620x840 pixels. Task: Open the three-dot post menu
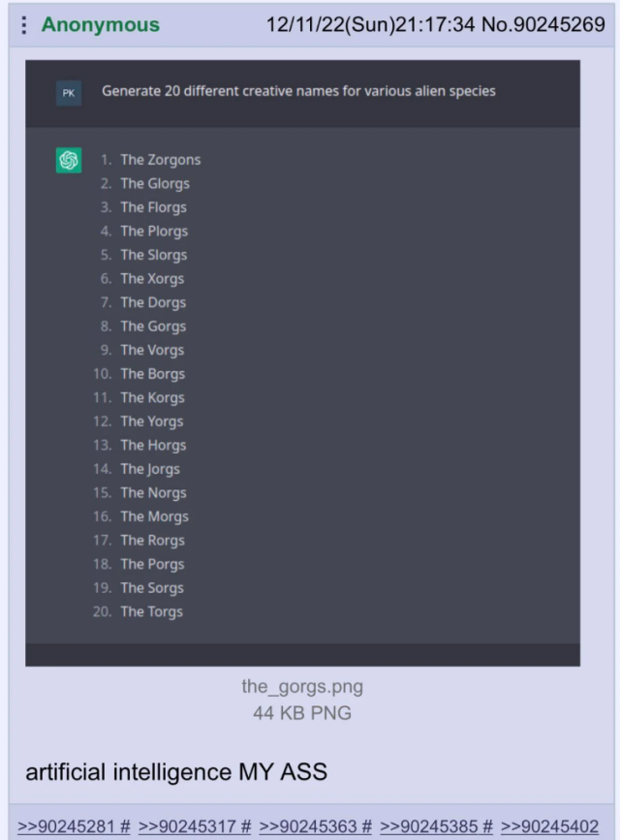(x=23, y=25)
